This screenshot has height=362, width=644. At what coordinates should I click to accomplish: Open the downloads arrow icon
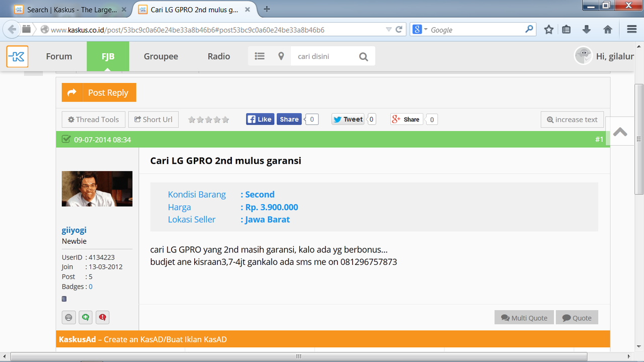(587, 30)
